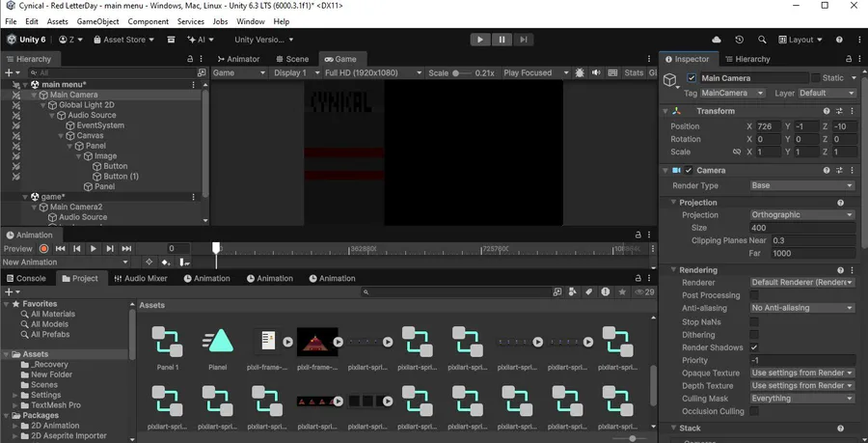This screenshot has width=868, height=443.
Task: Go to the previous animation keyframe
Action: point(77,249)
